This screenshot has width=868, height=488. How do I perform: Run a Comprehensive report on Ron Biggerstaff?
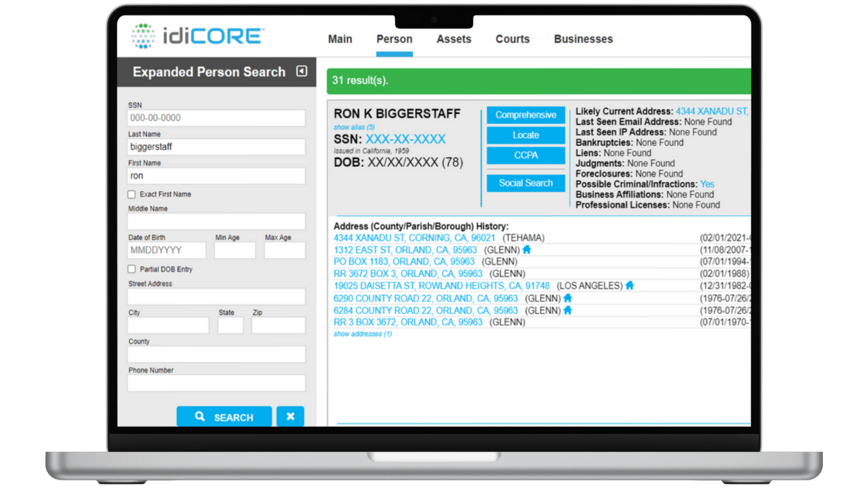click(525, 114)
